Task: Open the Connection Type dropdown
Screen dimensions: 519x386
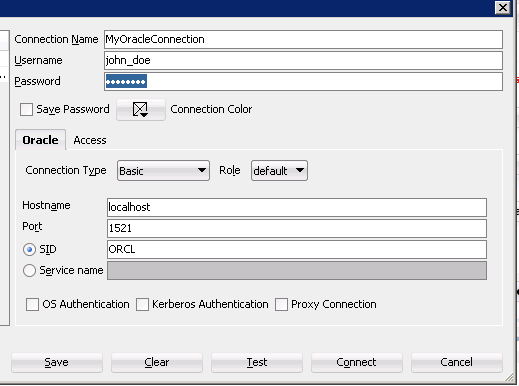Action: (163, 171)
